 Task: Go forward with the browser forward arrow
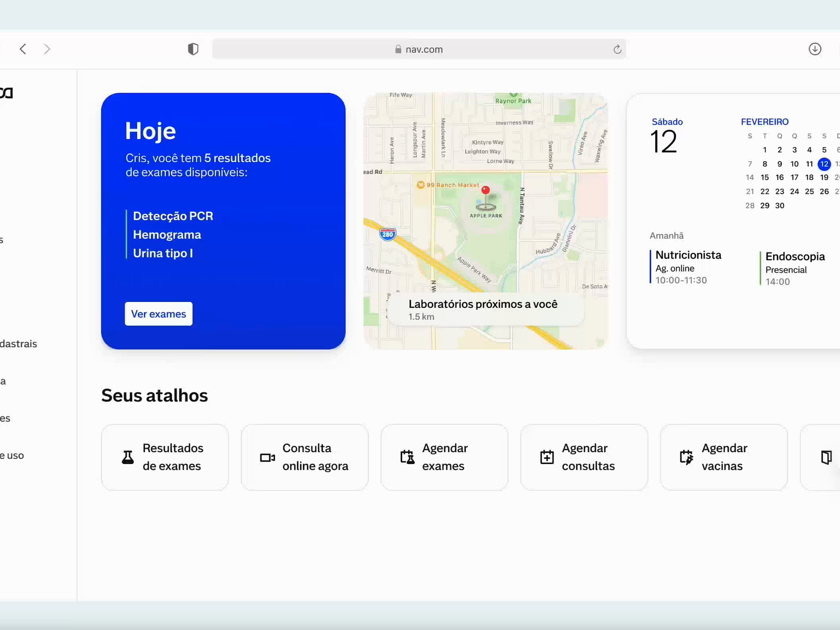tap(47, 49)
